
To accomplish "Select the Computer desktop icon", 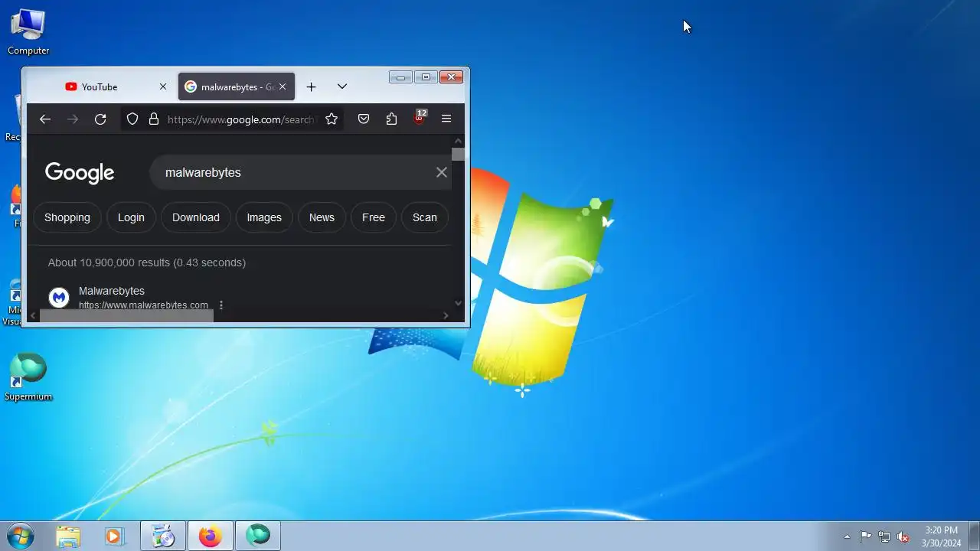I will [28, 32].
